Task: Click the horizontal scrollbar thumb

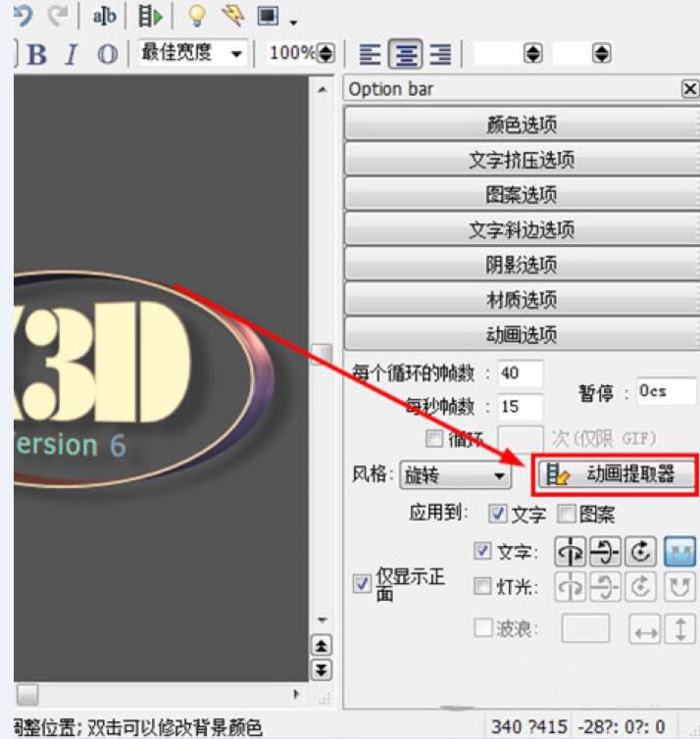Action: (27, 694)
